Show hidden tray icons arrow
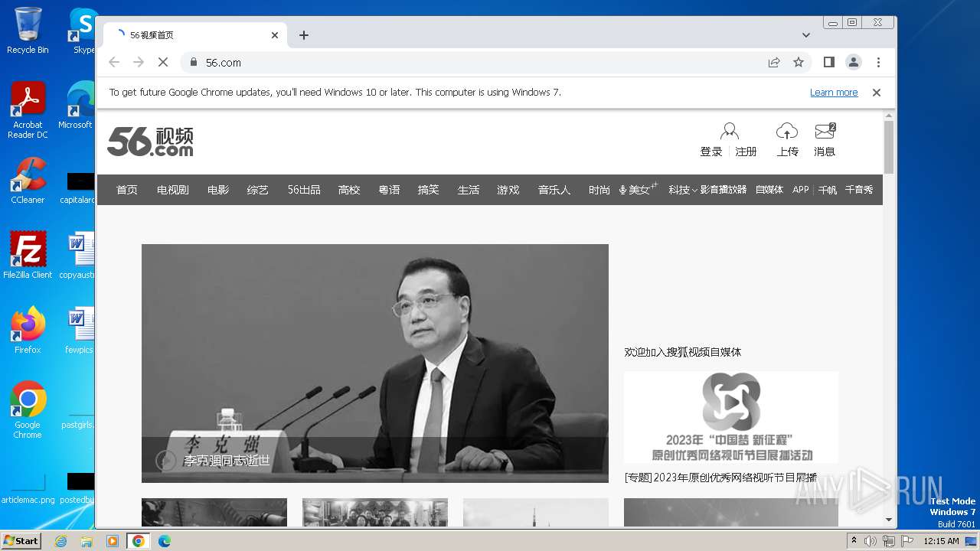 click(854, 541)
